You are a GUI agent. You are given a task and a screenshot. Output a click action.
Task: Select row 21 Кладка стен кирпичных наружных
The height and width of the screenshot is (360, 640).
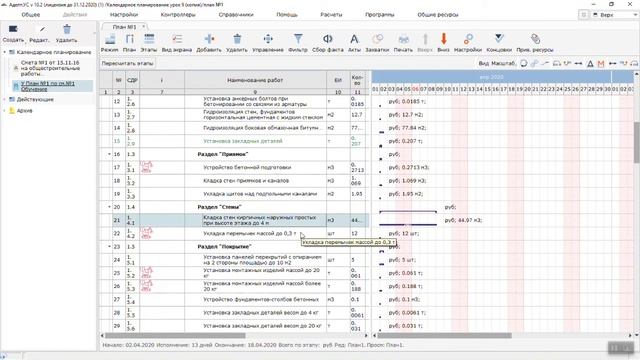pyautogui.click(x=234, y=220)
